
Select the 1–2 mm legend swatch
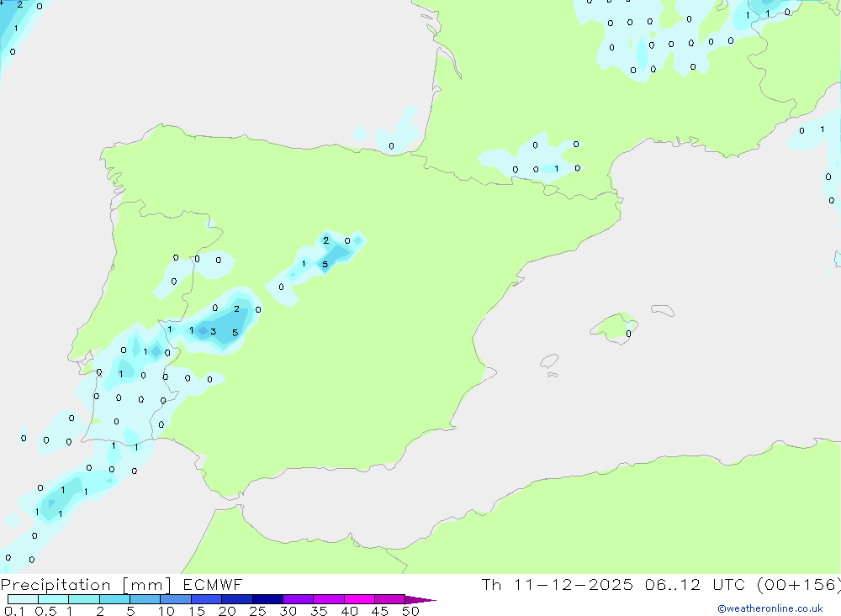(84, 599)
